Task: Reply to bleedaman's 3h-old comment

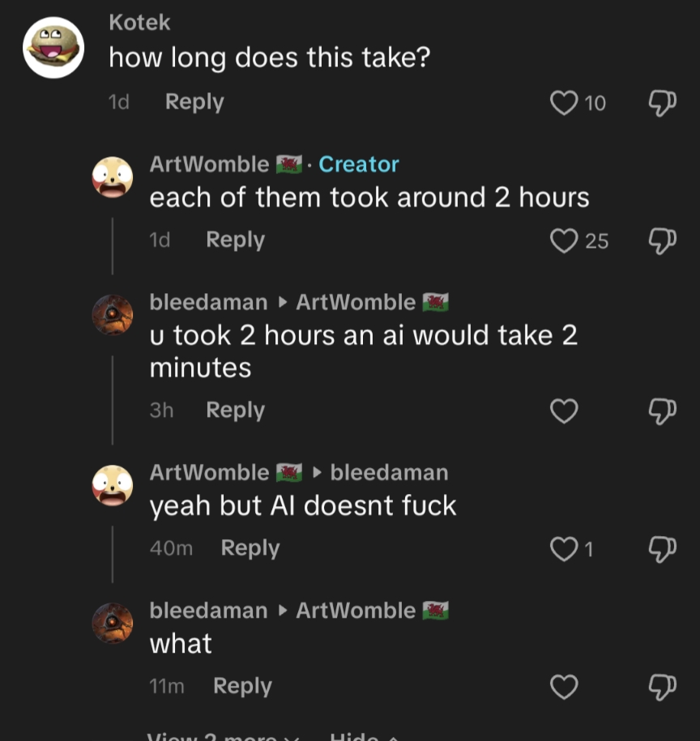Action: pos(235,411)
